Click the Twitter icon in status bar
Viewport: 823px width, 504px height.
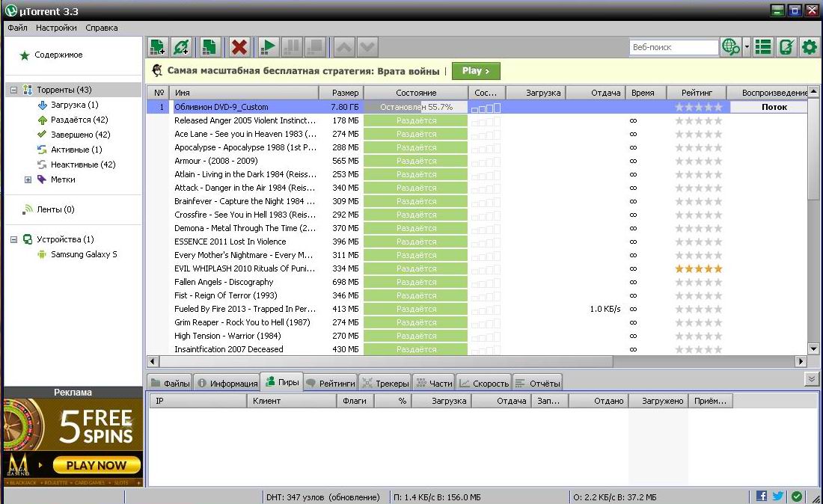tap(778, 496)
